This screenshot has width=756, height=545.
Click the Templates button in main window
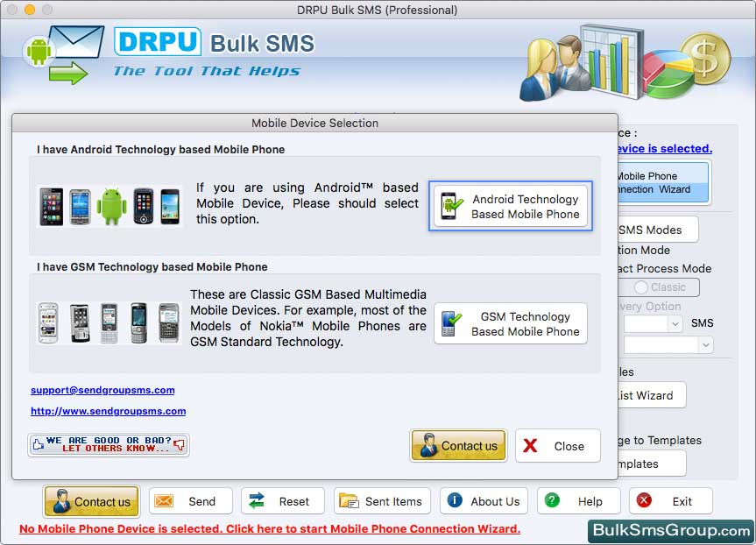[652, 464]
